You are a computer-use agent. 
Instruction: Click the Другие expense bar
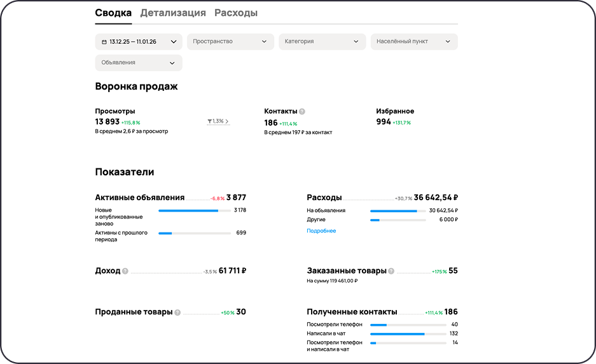(x=398, y=220)
